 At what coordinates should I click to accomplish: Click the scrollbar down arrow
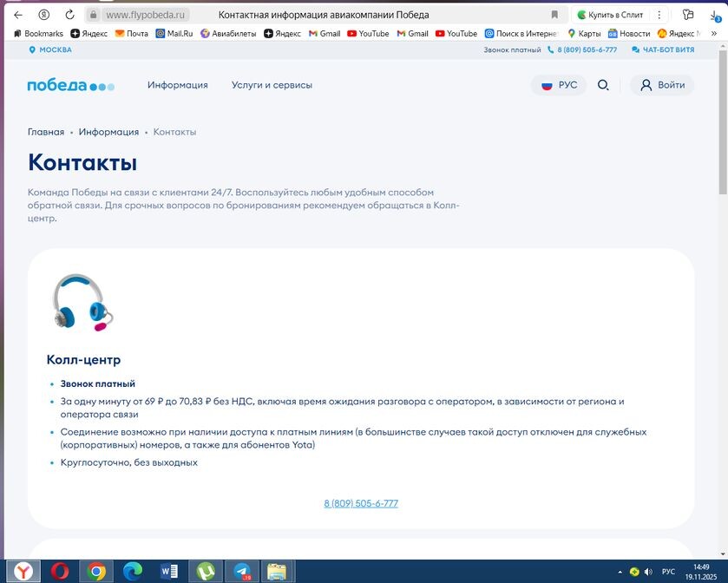723,554
